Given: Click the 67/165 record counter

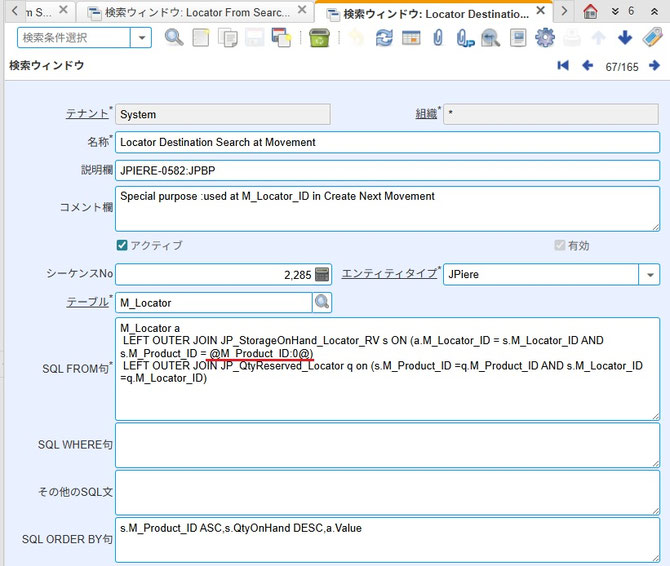Looking at the screenshot, I should 622,67.
